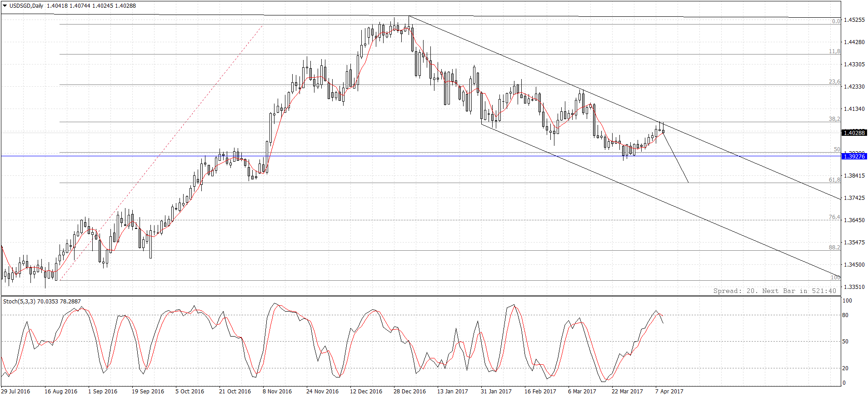The image size is (868, 397).
Task: Click the 29 Jul 2016 date label
Action: [15, 392]
